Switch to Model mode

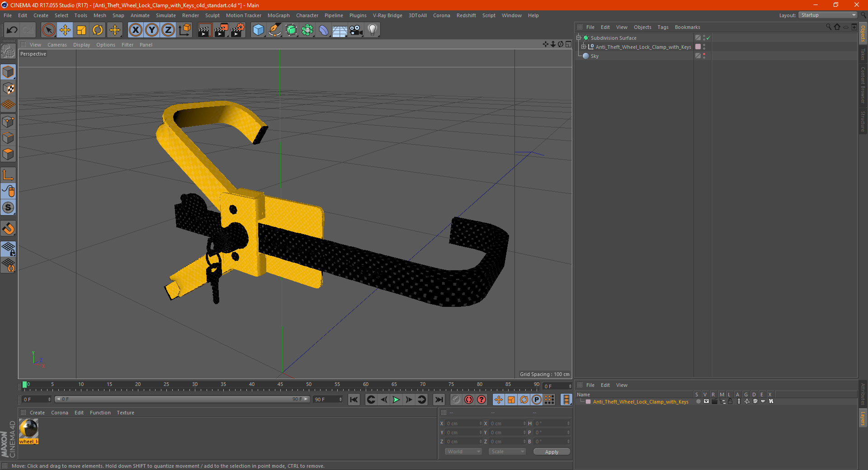[8, 72]
